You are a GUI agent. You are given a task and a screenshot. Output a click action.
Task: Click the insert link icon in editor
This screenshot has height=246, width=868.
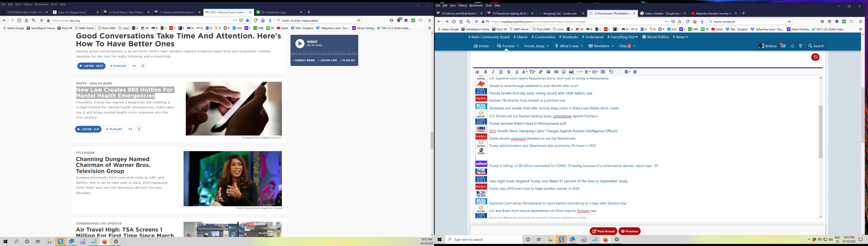click(x=541, y=72)
